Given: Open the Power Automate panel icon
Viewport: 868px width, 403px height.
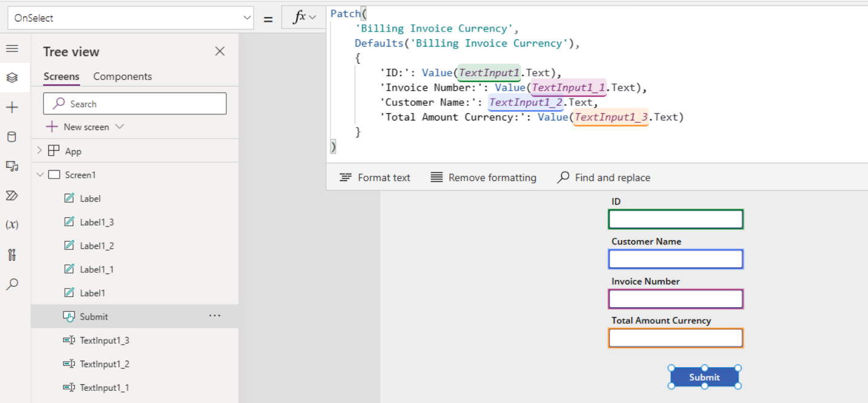Looking at the screenshot, I should [12, 195].
